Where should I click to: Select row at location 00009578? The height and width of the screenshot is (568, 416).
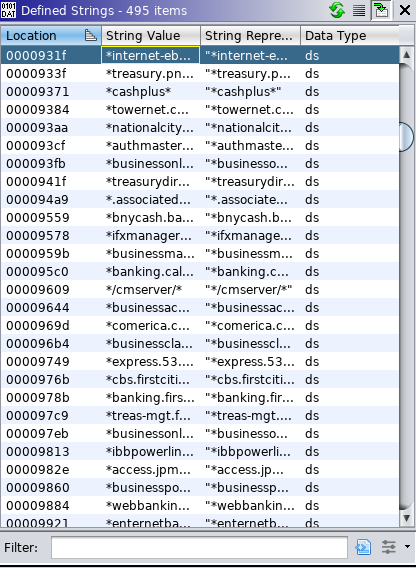click(x=199, y=235)
